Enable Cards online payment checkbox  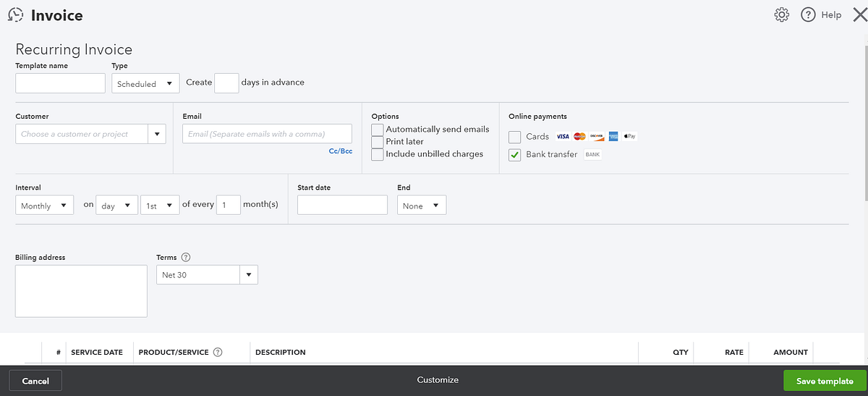[x=515, y=137]
